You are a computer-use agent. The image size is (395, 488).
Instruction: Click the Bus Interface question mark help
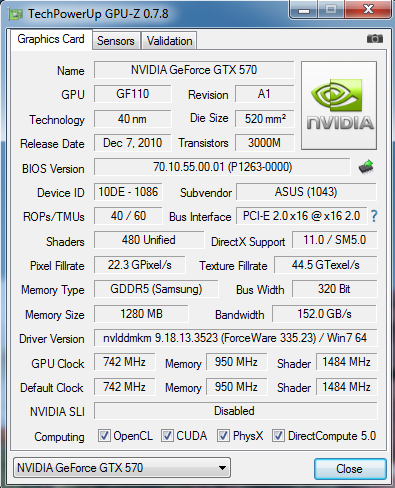[374, 216]
